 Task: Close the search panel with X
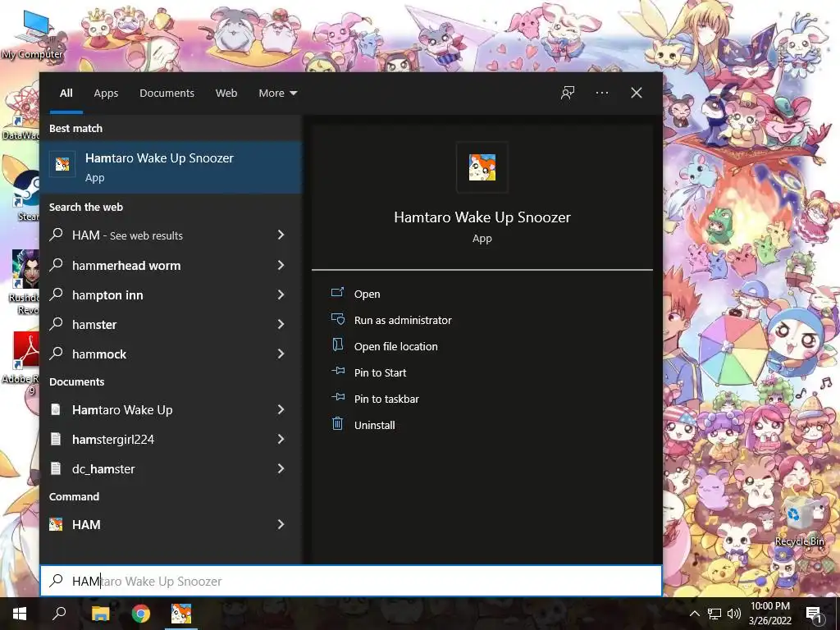coord(636,93)
